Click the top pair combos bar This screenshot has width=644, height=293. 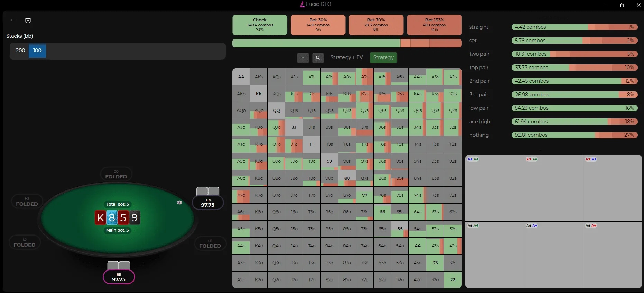click(x=574, y=68)
